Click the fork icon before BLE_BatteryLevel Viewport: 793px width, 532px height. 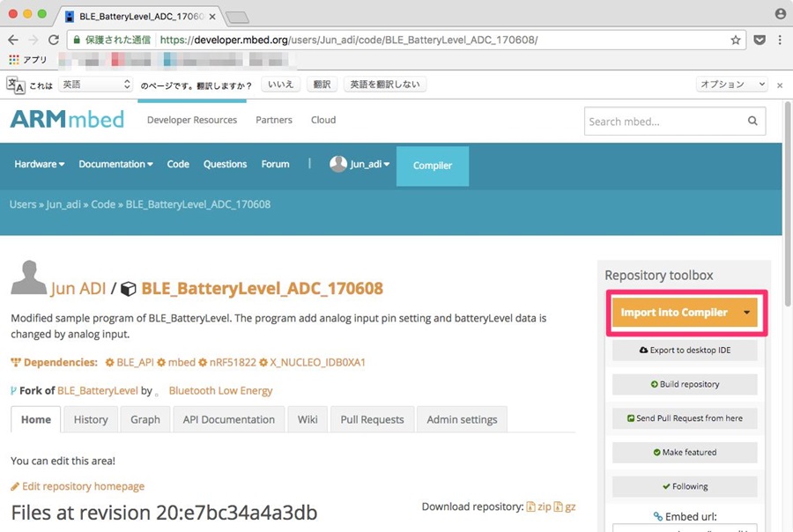[x=12, y=390]
